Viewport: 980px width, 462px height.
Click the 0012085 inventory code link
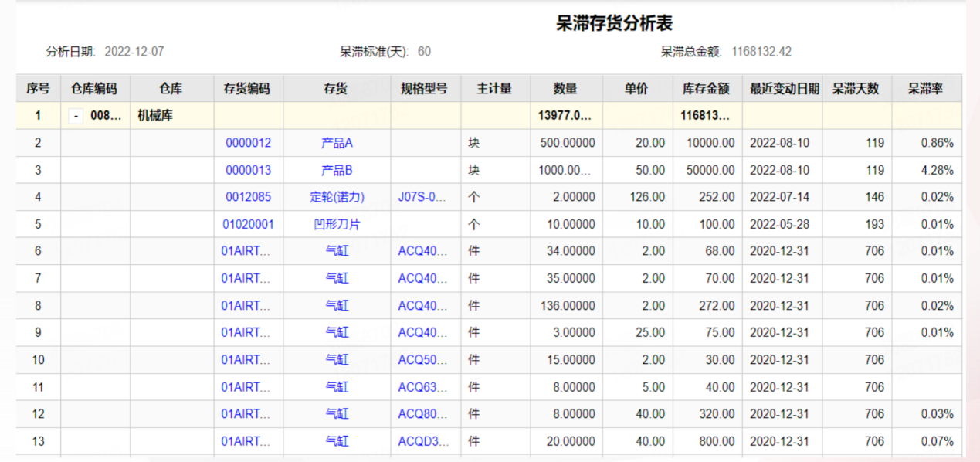tap(248, 197)
